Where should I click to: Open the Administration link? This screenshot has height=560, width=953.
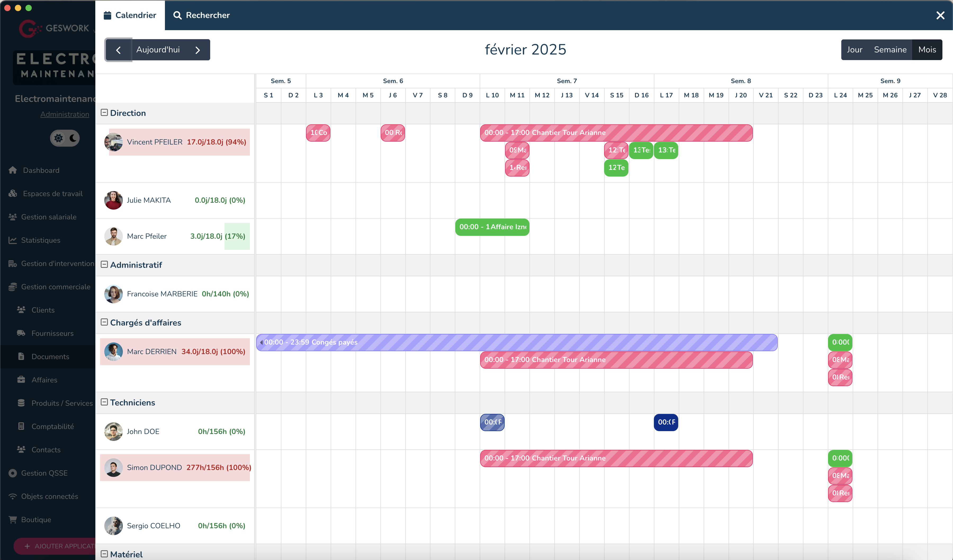pos(65,114)
